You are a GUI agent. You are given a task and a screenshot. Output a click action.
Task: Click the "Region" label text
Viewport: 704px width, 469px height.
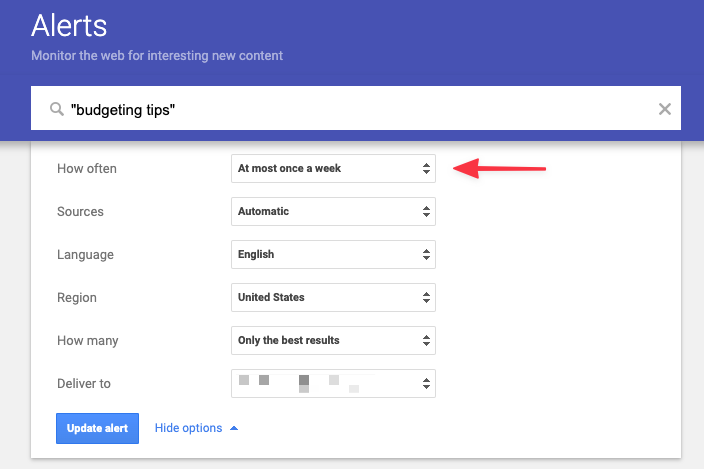coord(77,298)
